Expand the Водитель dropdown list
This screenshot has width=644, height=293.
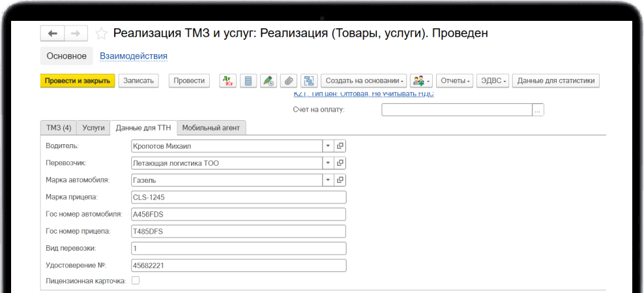329,146
